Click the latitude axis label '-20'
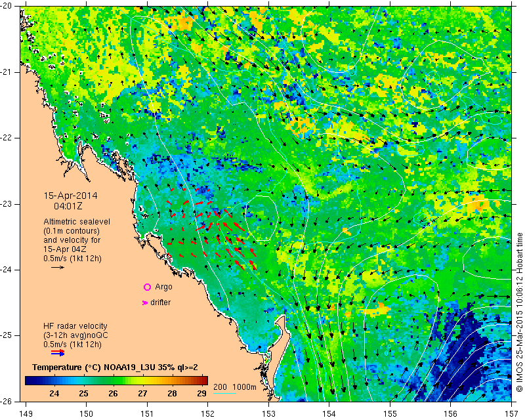This screenshot has width=525, height=420. coord(7,6)
